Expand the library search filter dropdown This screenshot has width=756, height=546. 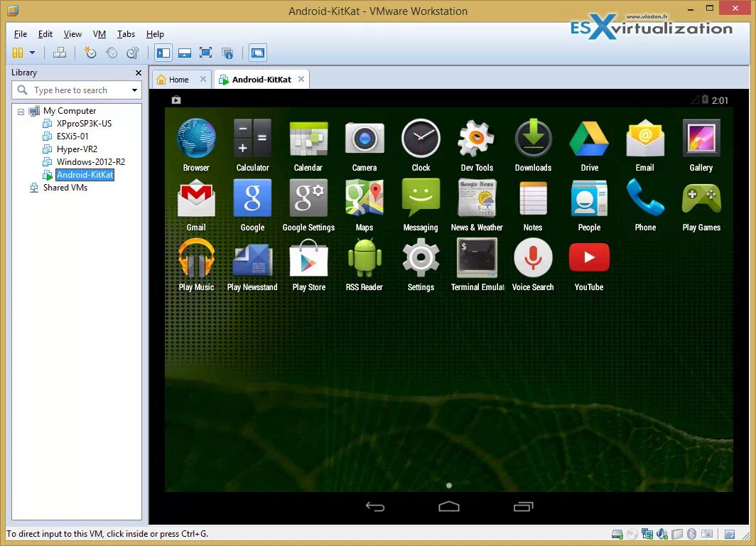click(x=134, y=90)
